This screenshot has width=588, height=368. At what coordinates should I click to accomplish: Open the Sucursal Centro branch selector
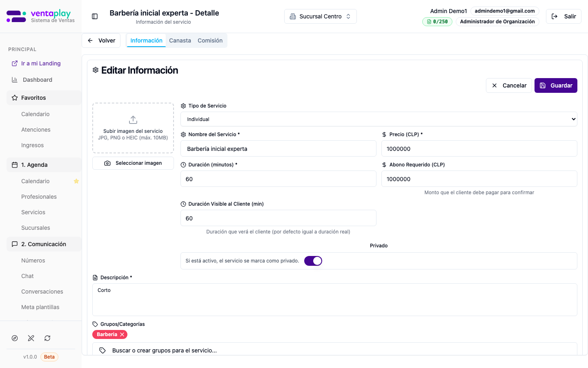pos(321,16)
